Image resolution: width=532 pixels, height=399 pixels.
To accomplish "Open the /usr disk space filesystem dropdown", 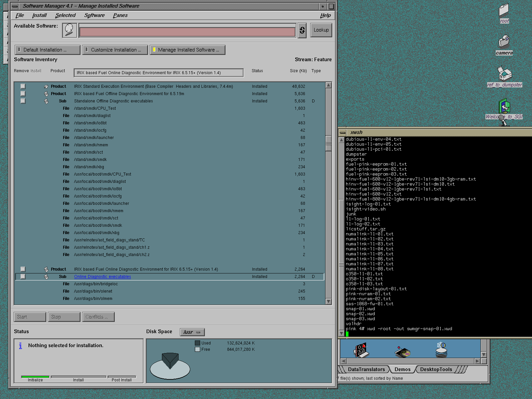I will 192,332.
